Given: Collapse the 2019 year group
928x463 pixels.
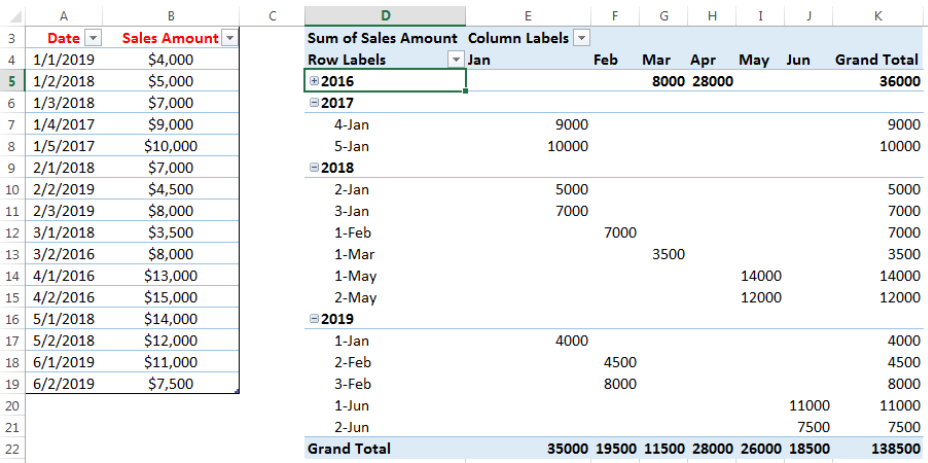Looking at the screenshot, I should [314, 319].
